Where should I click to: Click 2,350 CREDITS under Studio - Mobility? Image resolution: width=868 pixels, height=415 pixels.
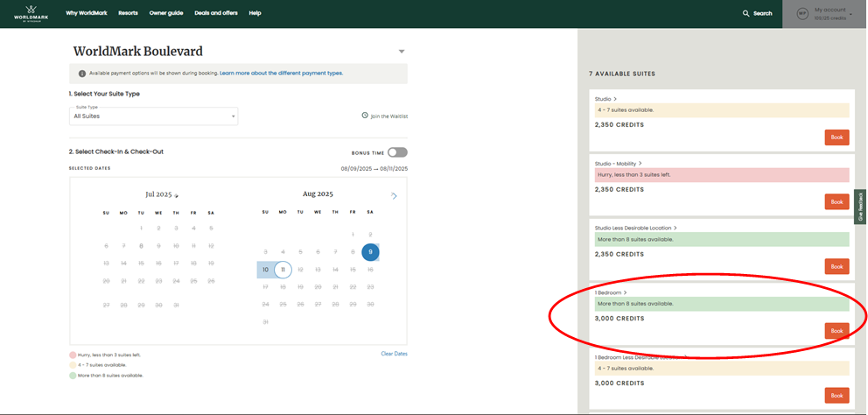(x=619, y=189)
